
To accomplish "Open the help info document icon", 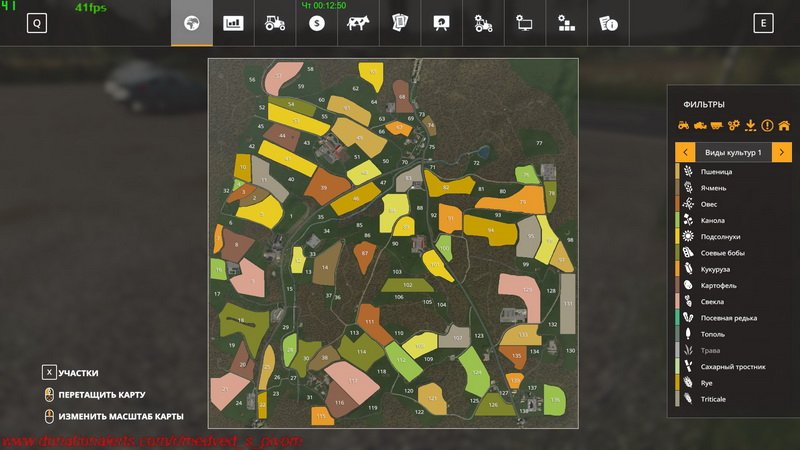I will click(607, 23).
